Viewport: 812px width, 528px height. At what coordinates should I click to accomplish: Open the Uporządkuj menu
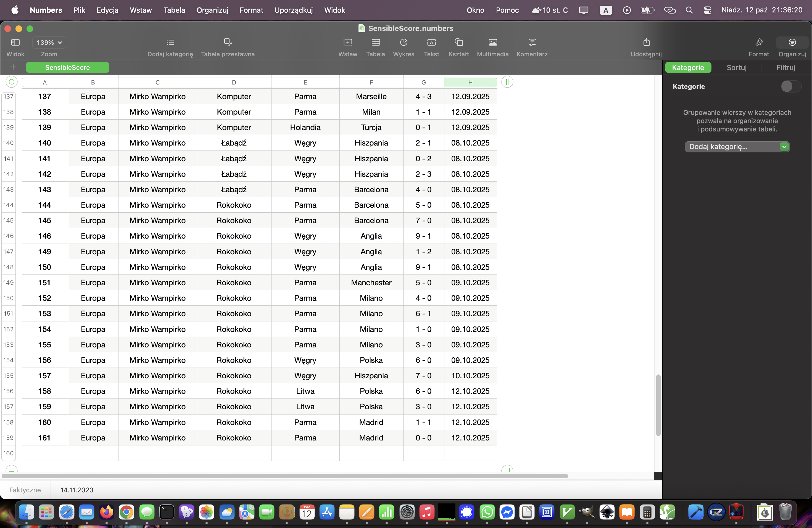[x=293, y=10]
